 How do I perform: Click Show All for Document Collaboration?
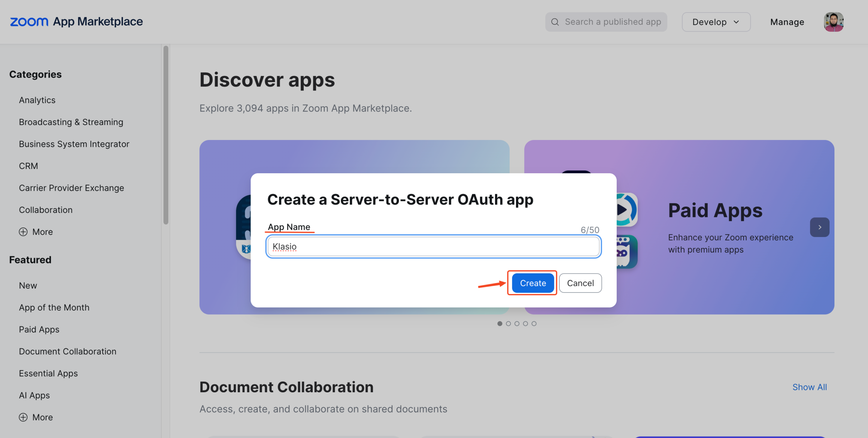(x=809, y=387)
